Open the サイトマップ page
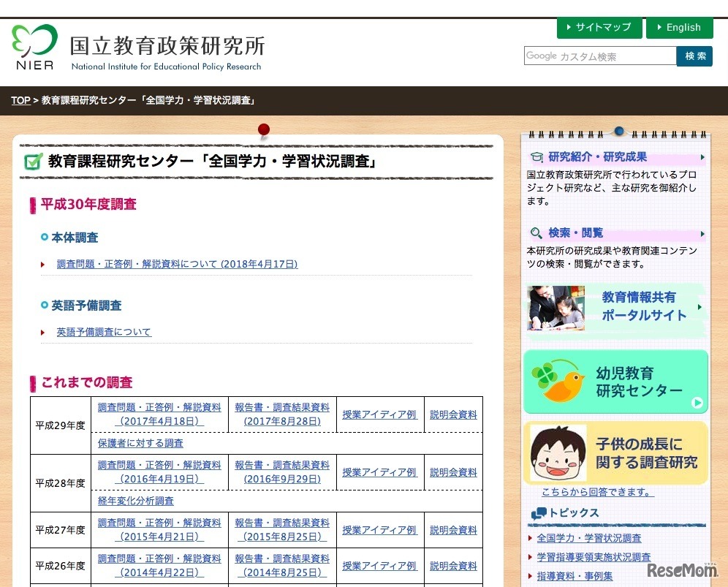The height and width of the screenshot is (587, 728). pos(599,28)
